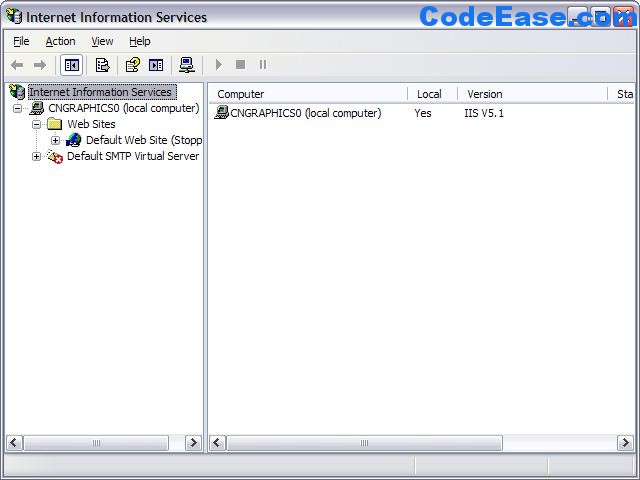Click left arrow of list pane scrollbar
This screenshot has width=640, height=480.
[218, 443]
